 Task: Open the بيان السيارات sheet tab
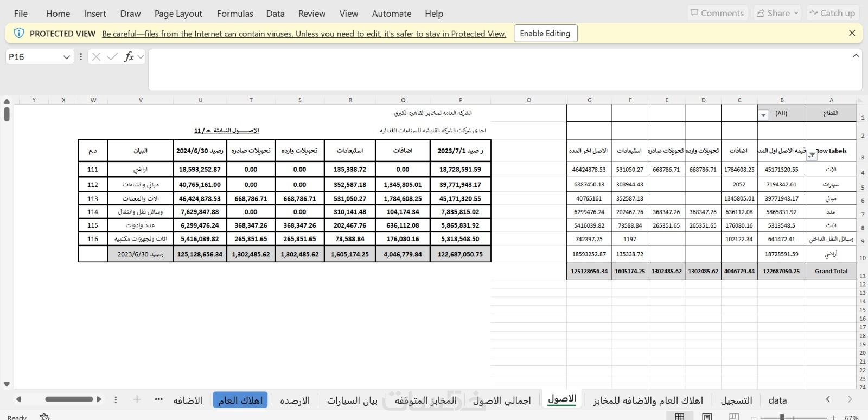[352, 400]
